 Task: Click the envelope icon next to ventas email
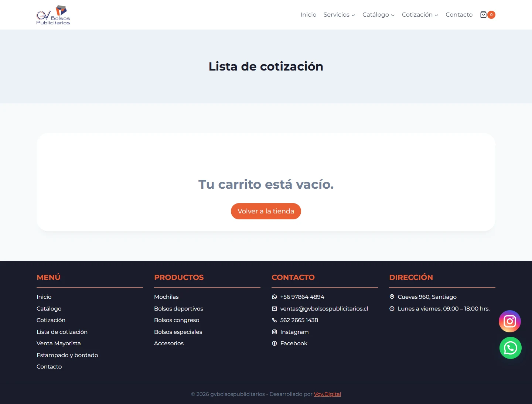click(x=274, y=309)
